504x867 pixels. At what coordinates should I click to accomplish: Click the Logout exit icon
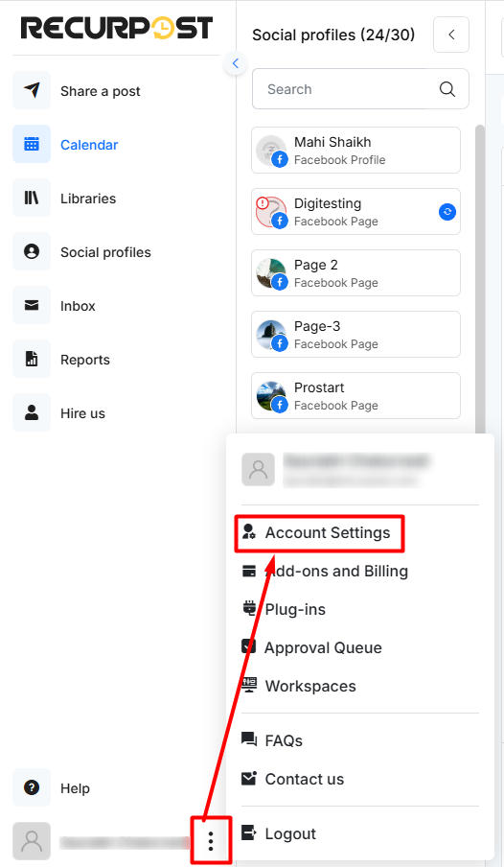click(x=249, y=832)
